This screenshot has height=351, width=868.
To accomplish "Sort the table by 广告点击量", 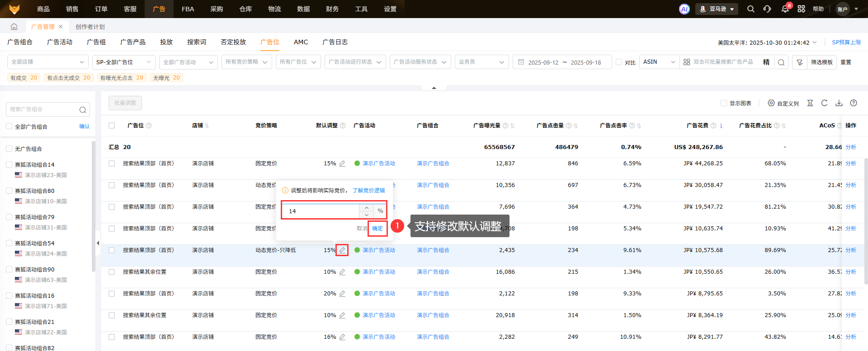I will pyautogui.click(x=576, y=126).
